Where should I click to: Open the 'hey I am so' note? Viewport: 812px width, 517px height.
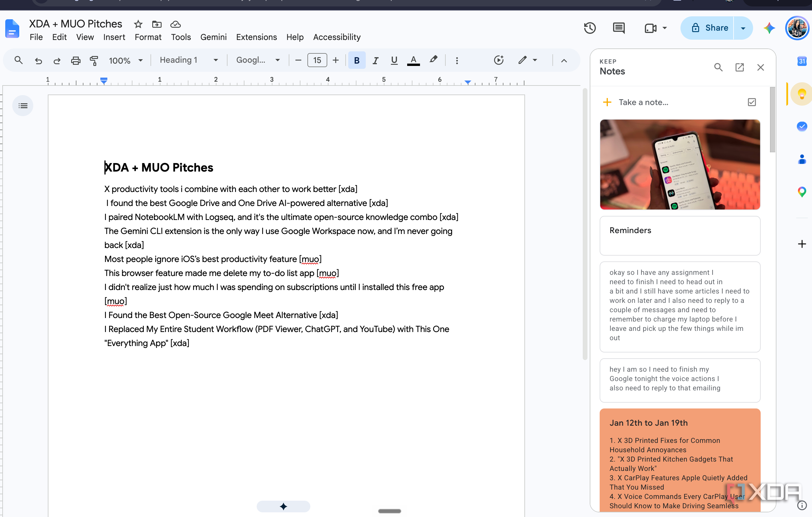(680, 380)
